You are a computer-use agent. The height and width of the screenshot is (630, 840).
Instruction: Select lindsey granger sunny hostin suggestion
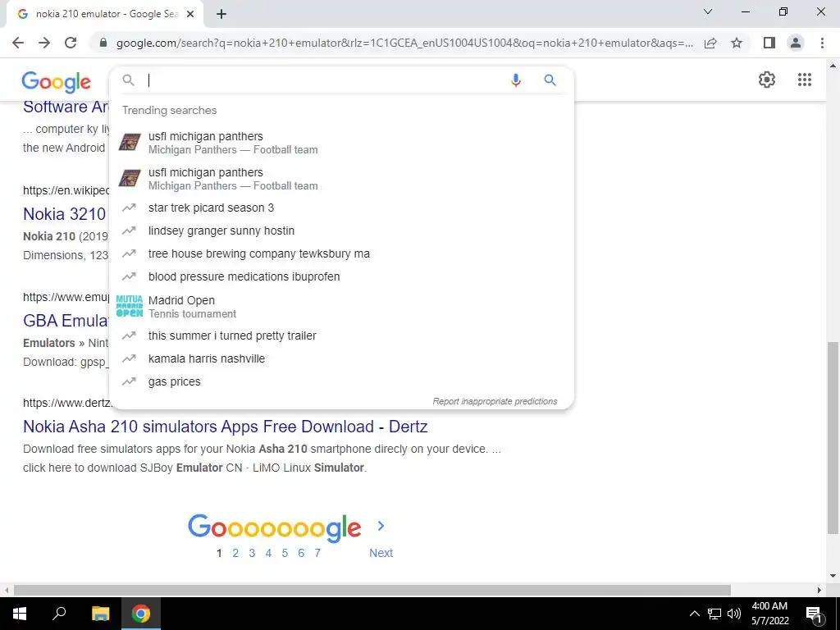coord(341,231)
